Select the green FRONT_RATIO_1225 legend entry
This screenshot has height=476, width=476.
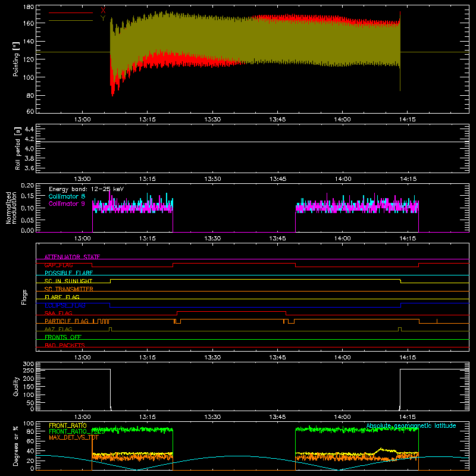pos(77,431)
